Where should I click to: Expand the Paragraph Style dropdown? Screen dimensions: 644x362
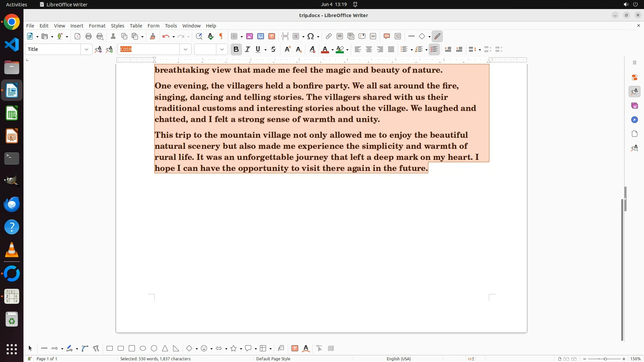tap(87, 50)
